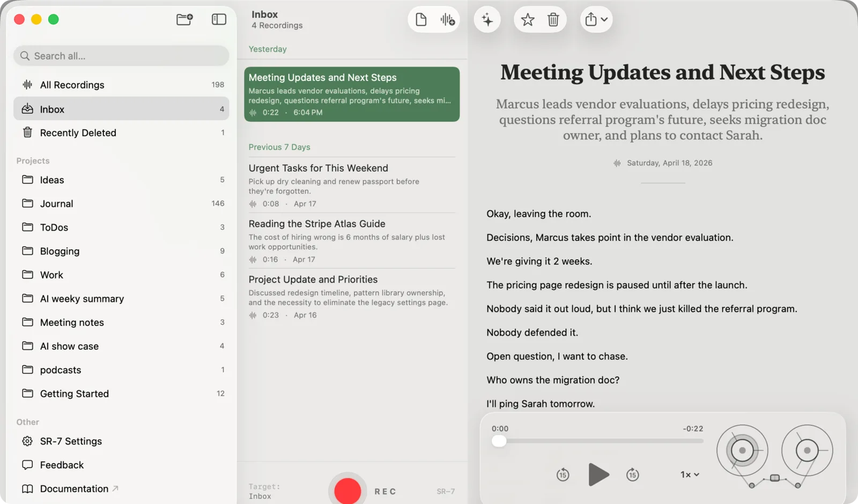Click the playback progress slider
Image resolution: width=858 pixels, height=504 pixels.
click(x=597, y=441)
